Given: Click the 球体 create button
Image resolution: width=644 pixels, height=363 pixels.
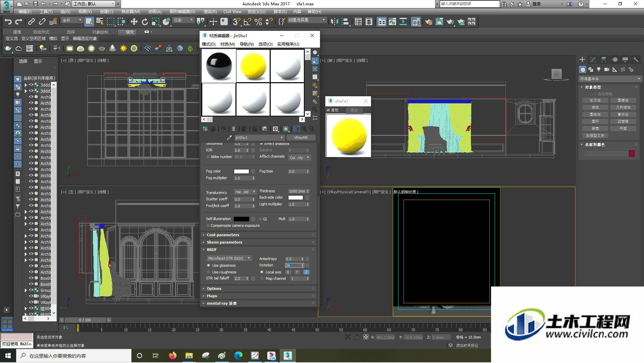Looking at the screenshot, I should click(595, 107).
